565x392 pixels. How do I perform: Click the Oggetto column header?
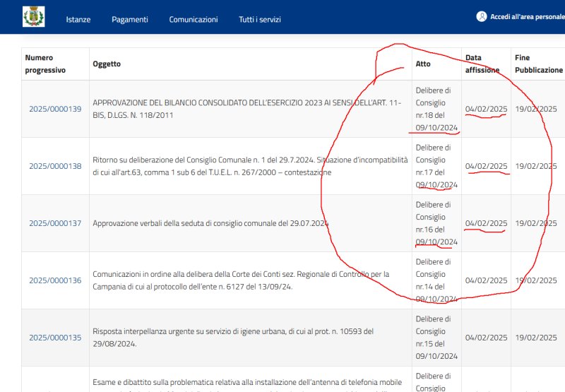click(107, 64)
